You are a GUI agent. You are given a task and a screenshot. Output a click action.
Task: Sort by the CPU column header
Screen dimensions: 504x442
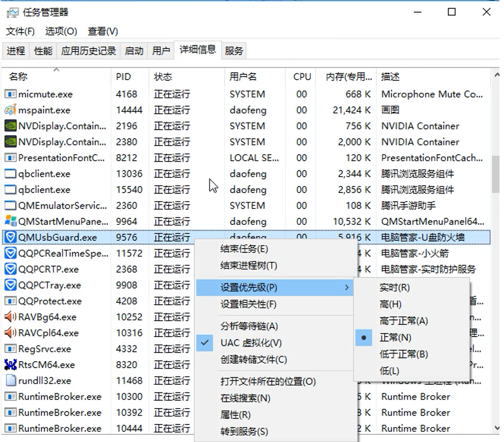click(x=300, y=77)
